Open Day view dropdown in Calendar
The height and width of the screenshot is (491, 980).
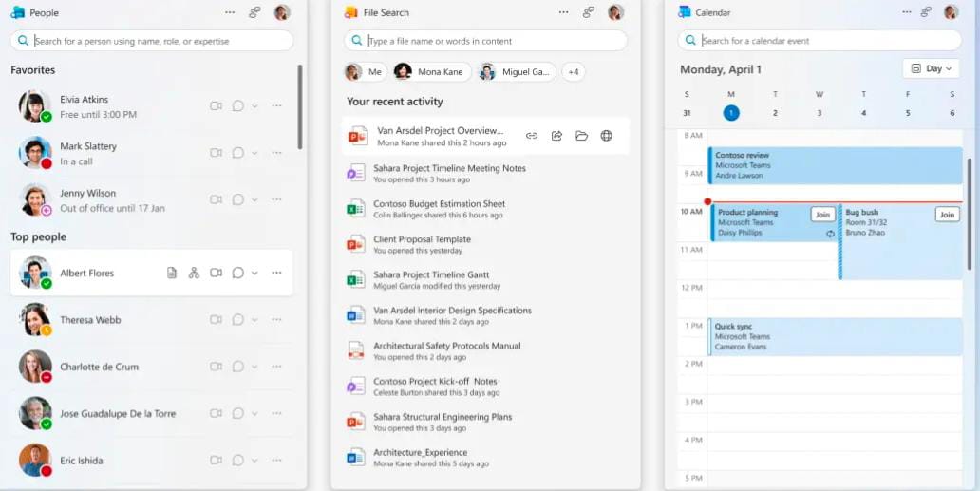click(931, 68)
